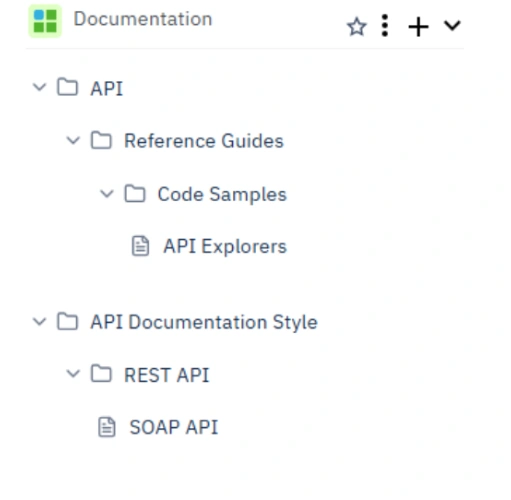Collapse the Documentation section with header chevron
511x500 pixels.
click(x=452, y=25)
